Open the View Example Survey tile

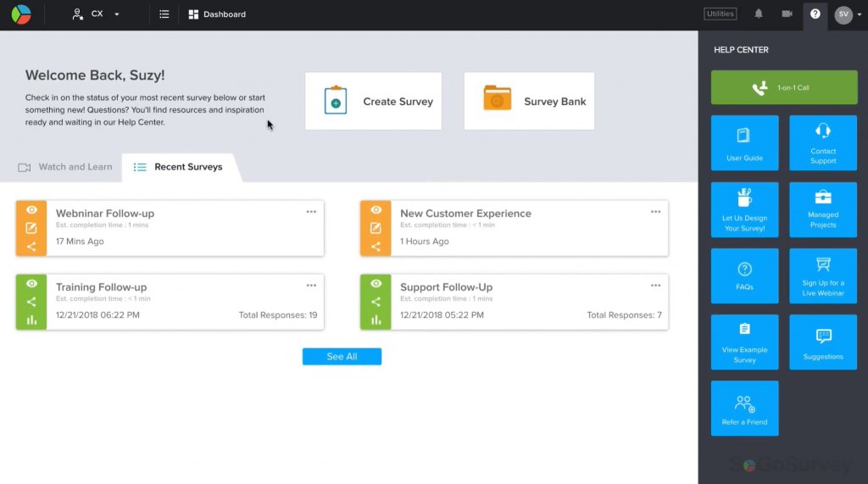tap(744, 342)
